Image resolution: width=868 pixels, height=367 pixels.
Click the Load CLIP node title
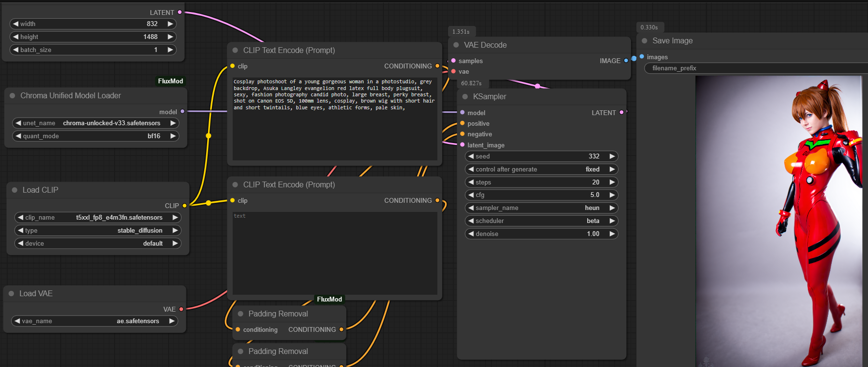pos(40,190)
